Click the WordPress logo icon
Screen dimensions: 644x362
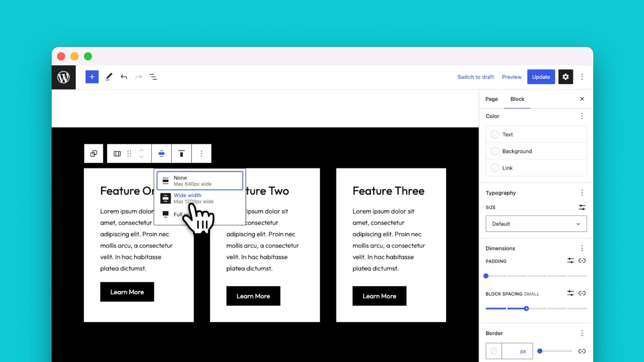point(64,77)
